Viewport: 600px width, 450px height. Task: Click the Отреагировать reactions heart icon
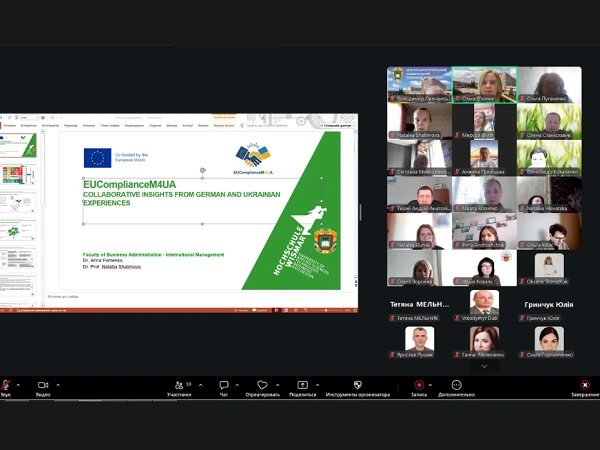(262, 385)
